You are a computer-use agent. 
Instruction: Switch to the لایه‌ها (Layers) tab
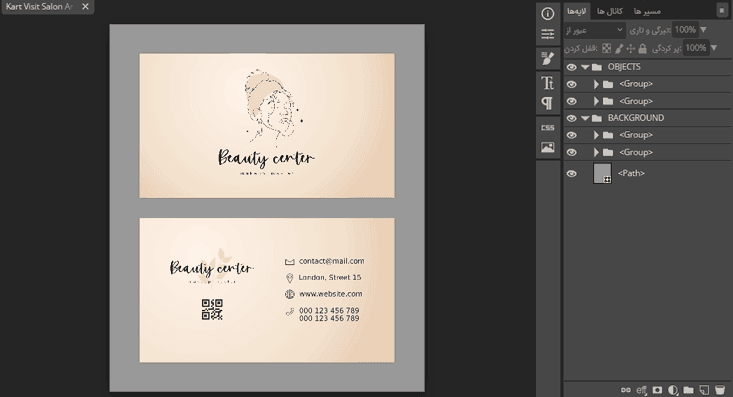576,11
